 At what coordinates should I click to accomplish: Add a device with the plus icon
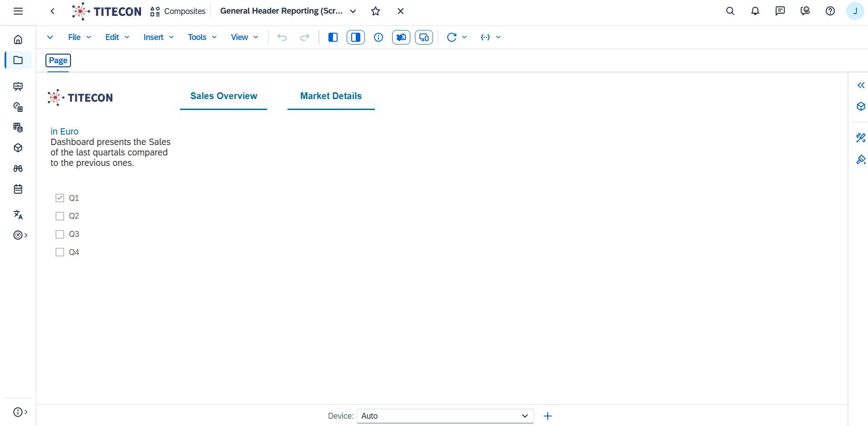click(x=548, y=416)
